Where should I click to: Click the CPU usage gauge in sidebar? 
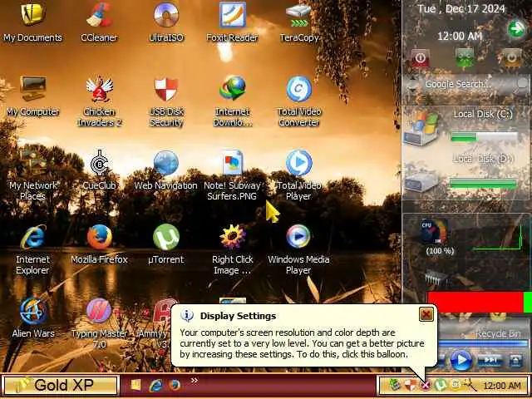[434, 232]
